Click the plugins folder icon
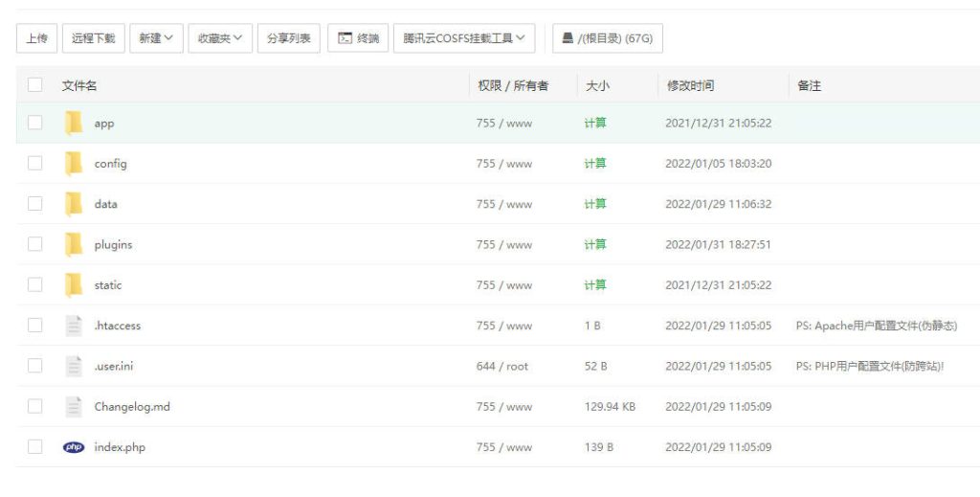980x497 pixels. pos(74,244)
